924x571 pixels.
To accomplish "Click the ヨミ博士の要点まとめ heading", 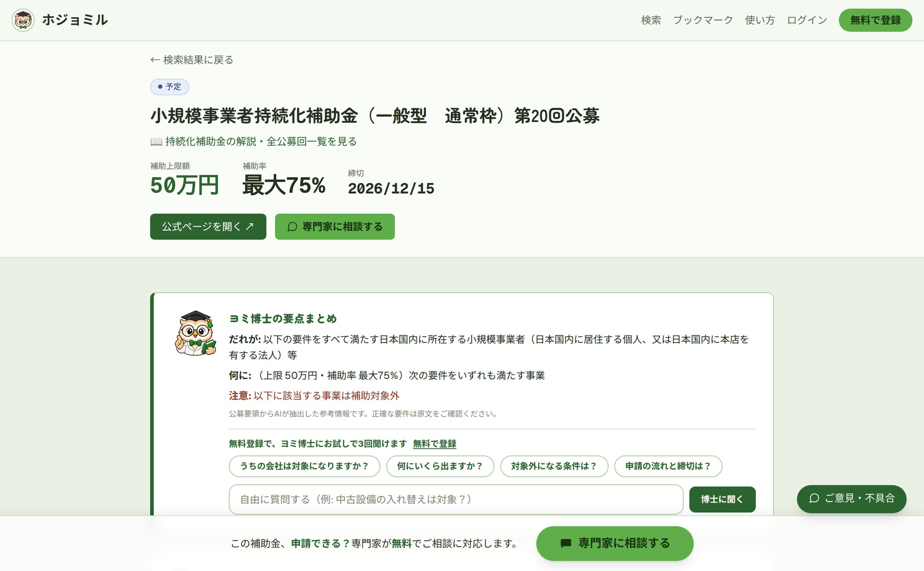I will 283,319.
